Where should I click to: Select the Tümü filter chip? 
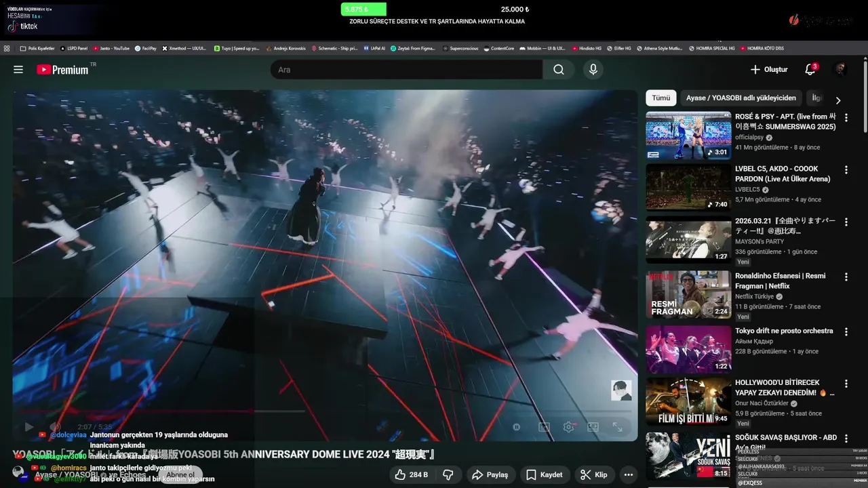click(x=660, y=98)
